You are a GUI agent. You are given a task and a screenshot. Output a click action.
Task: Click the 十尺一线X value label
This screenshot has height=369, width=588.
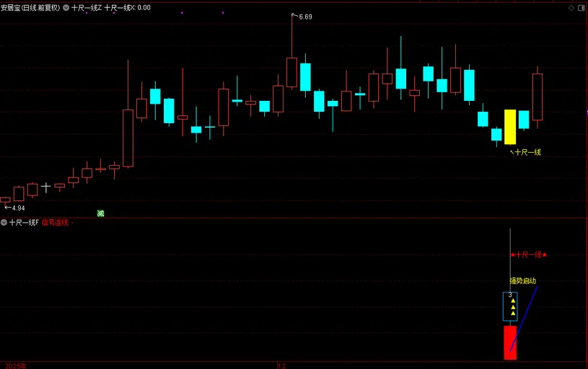coord(128,7)
